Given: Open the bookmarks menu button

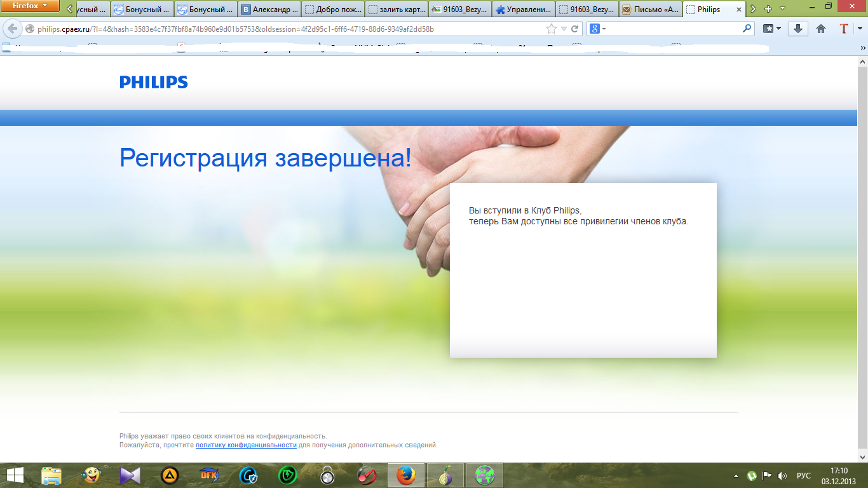Looking at the screenshot, I should click(772, 29).
